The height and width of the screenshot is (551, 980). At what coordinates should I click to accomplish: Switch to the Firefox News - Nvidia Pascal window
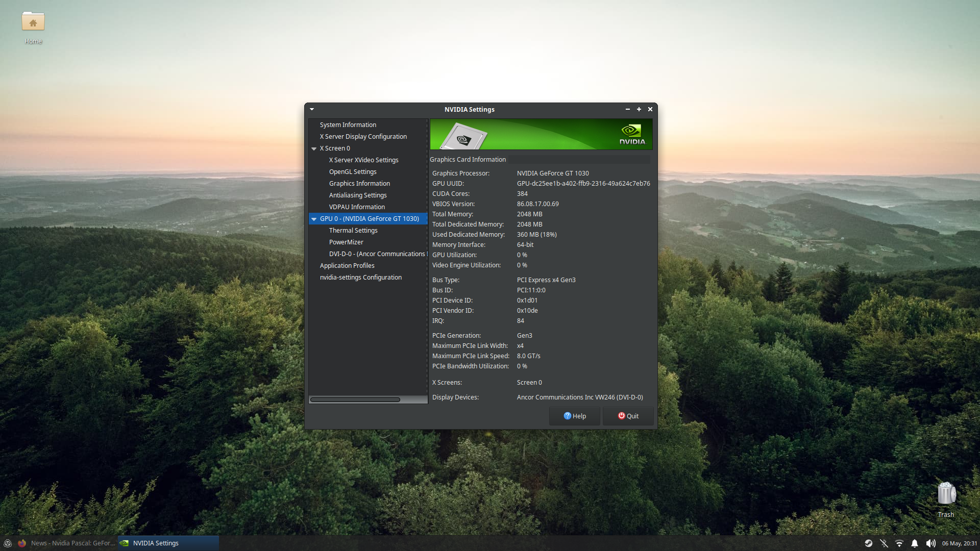pyautogui.click(x=67, y=543)
